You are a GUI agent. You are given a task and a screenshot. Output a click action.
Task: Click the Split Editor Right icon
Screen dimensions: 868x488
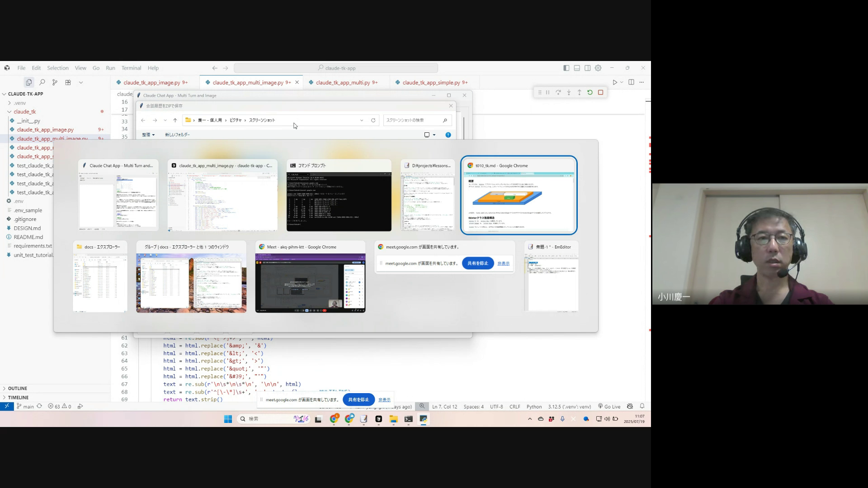coord(631,82)
